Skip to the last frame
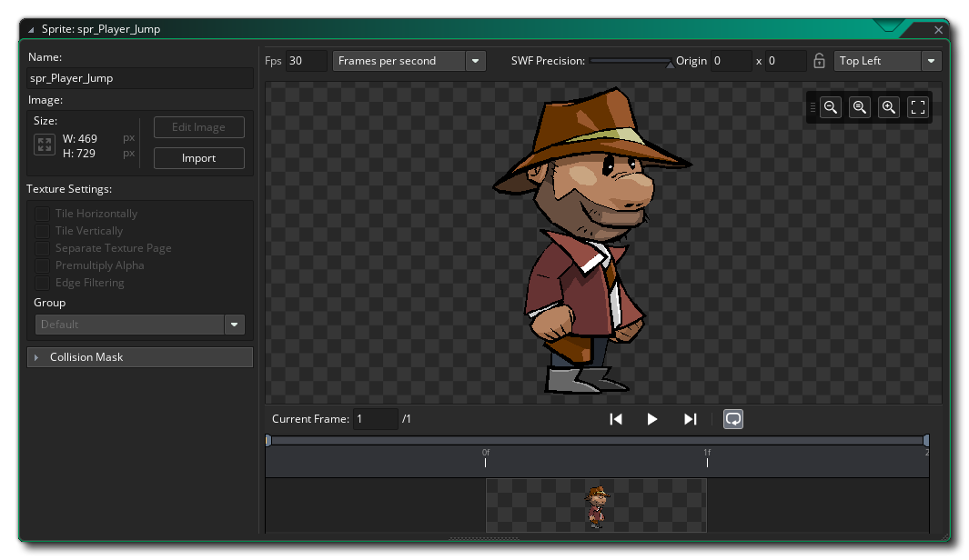Image resolution: width=969 pixels, height=560 pixels. click(x=691, y=419)
